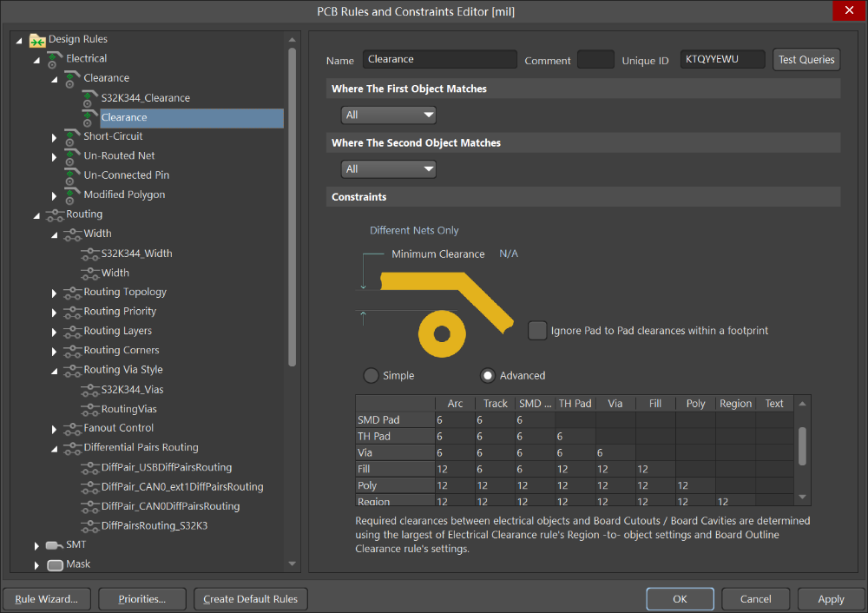Click inside the Comment input field
This screenshot has width=868, height=613.
[x=596, y=59]
